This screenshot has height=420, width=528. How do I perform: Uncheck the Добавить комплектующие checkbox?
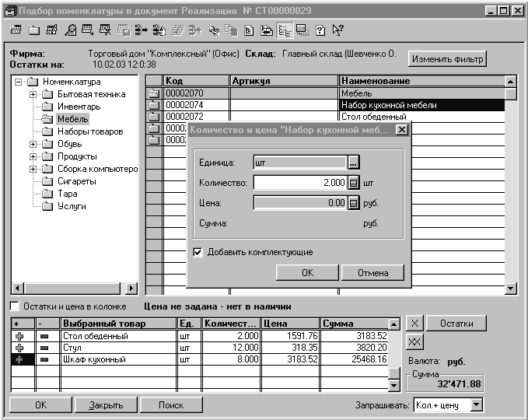[198, 252]
